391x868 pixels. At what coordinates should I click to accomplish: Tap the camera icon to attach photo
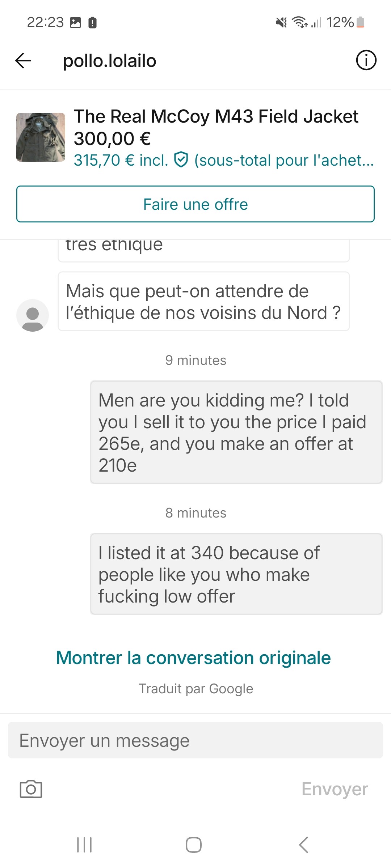(31, 789)
